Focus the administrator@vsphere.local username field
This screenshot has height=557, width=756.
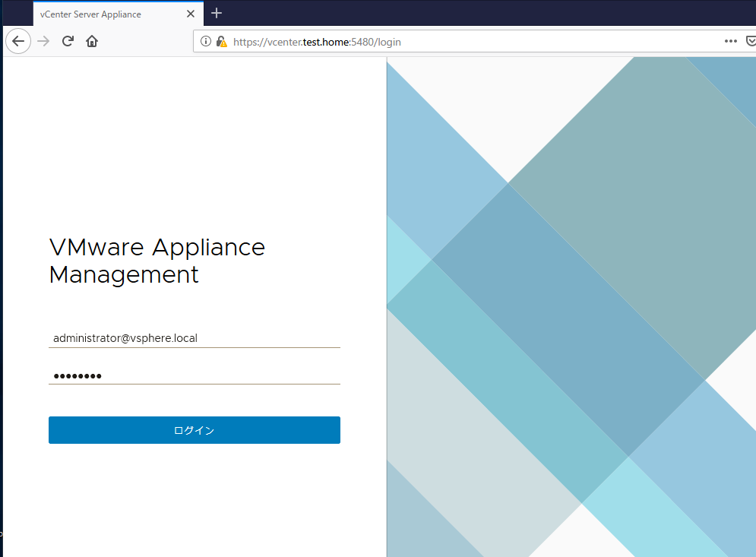(195, 338)
